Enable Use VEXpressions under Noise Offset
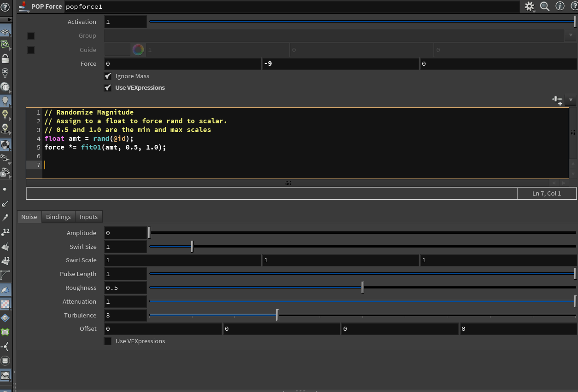 pos(108,341)
